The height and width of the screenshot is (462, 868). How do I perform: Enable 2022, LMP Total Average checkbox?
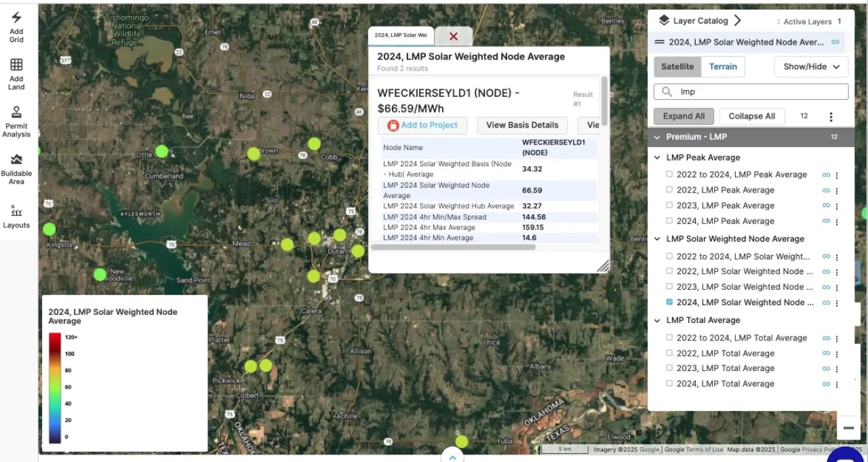tap(669, 353)
